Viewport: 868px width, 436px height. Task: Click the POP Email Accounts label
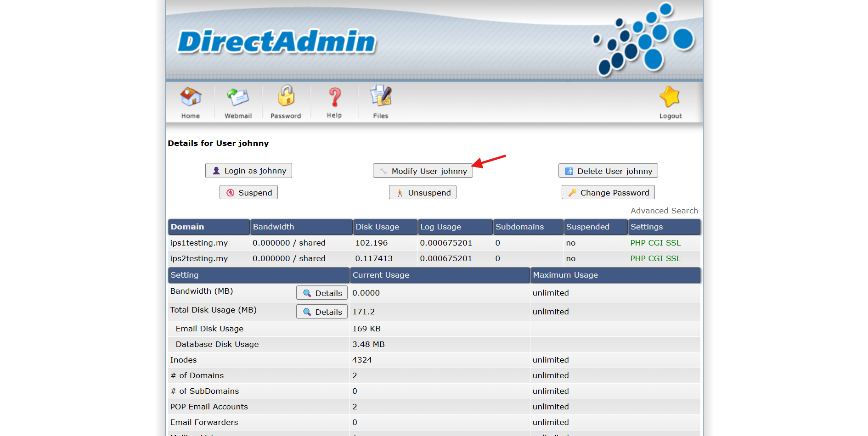(209, 407)
